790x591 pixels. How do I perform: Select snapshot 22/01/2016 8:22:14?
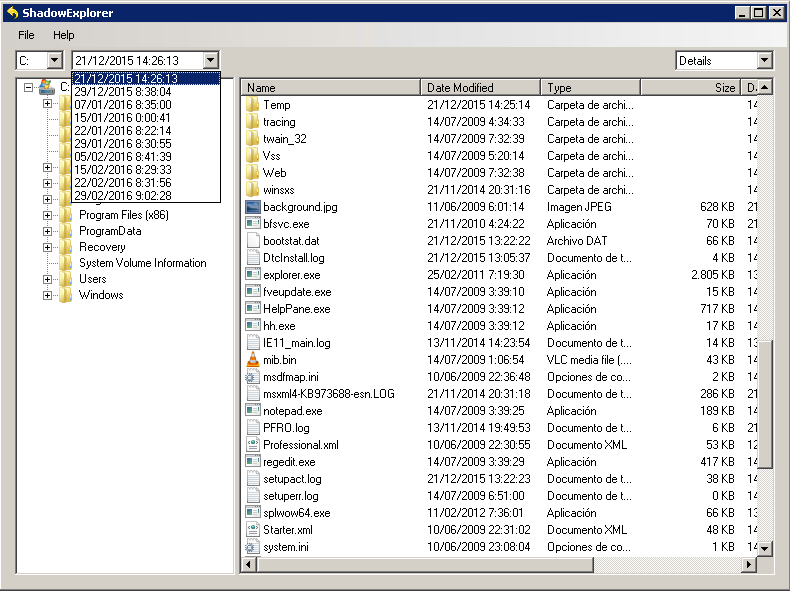146,130
